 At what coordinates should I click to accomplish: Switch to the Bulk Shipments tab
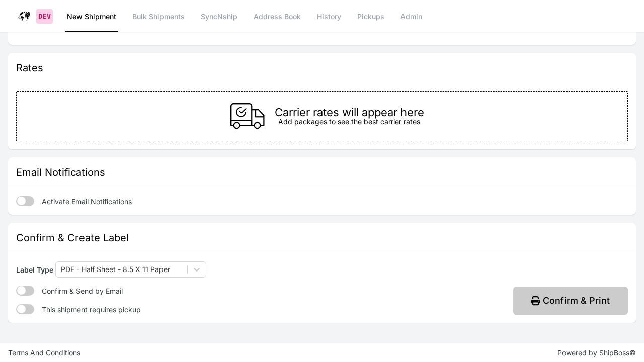point(158,17)
